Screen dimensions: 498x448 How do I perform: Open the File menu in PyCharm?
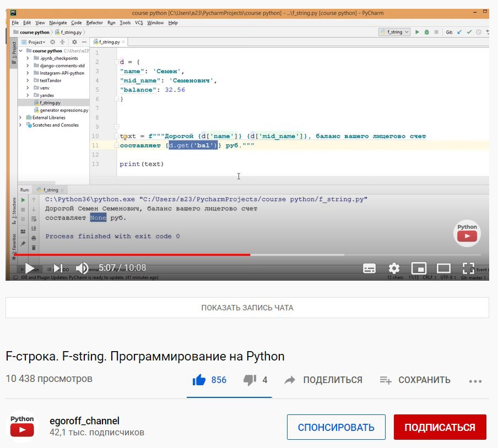point(15,23)
